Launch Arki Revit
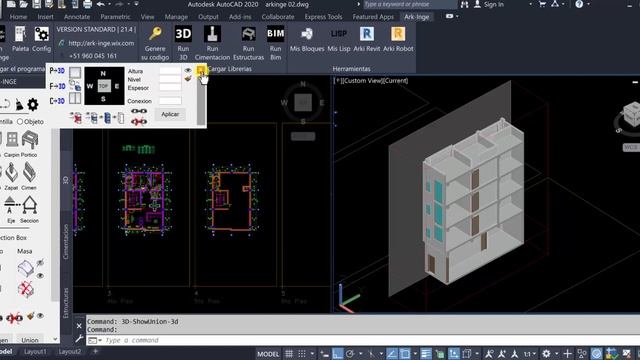Viewport: 640px width, 360px height. [367, 34]
